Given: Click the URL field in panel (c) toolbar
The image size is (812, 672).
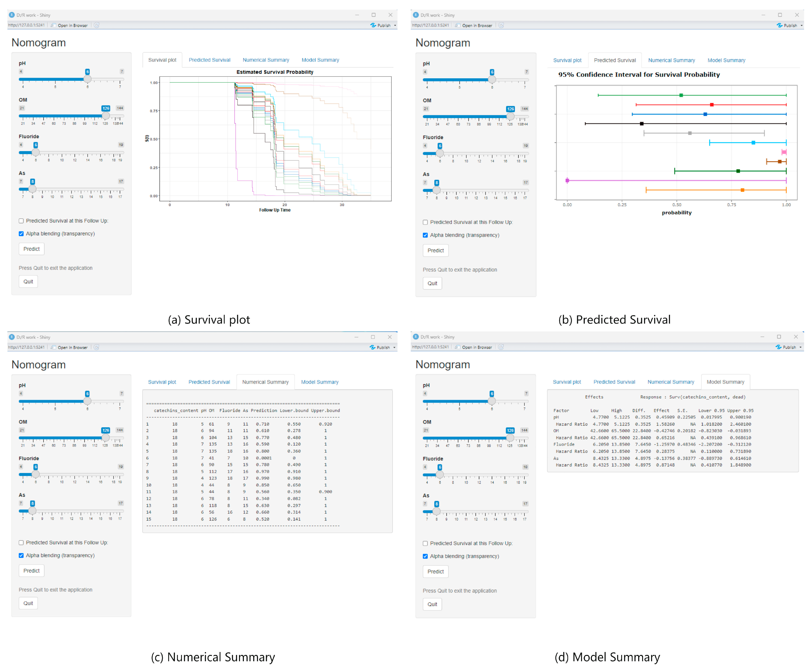Looking at the screenshot, I should click(26, 347).
